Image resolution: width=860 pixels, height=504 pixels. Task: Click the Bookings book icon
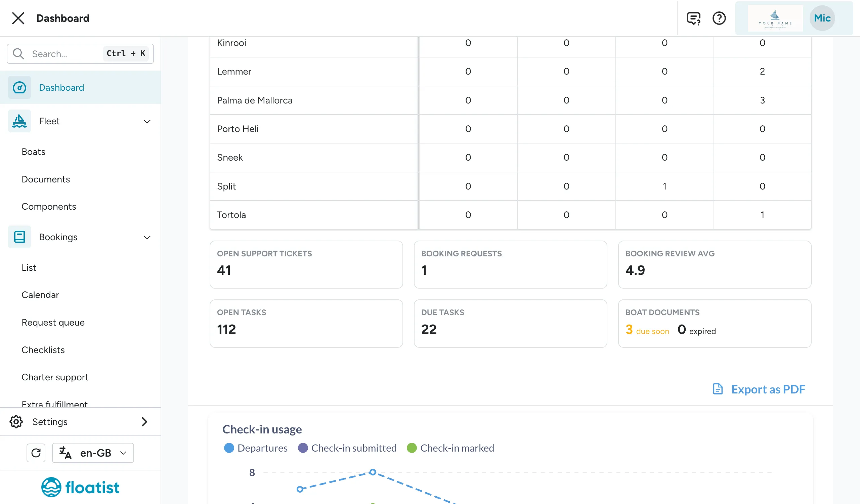[19, 237]
